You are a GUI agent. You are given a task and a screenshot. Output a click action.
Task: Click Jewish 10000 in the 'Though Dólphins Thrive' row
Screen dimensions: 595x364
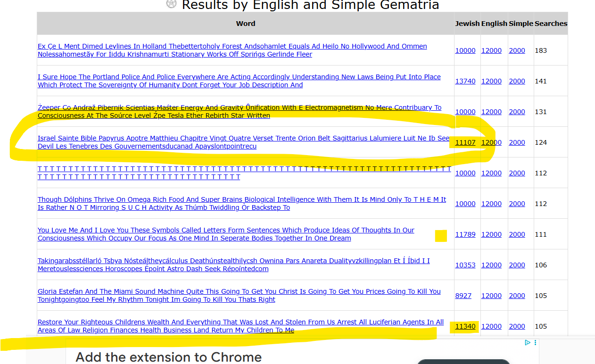click(x=465, y=204)
